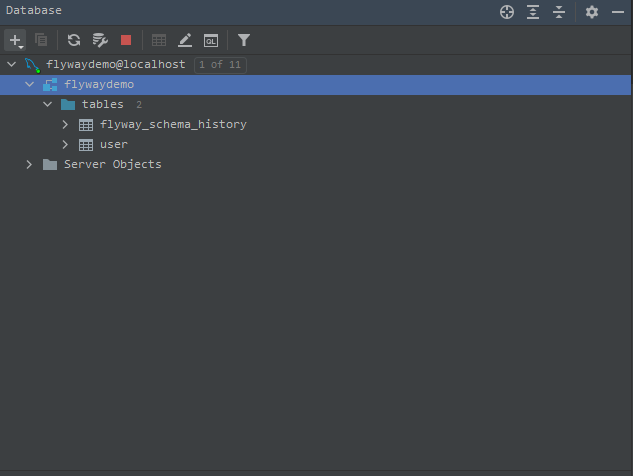633x476 pixels.
Task: Click the Database panel title
Action: click(x=34, y=10)
